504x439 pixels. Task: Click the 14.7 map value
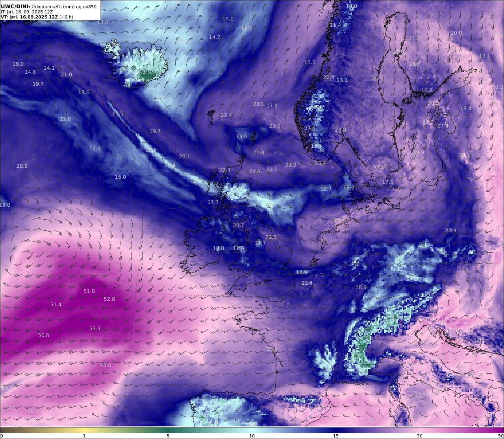[x=215, y=37]
